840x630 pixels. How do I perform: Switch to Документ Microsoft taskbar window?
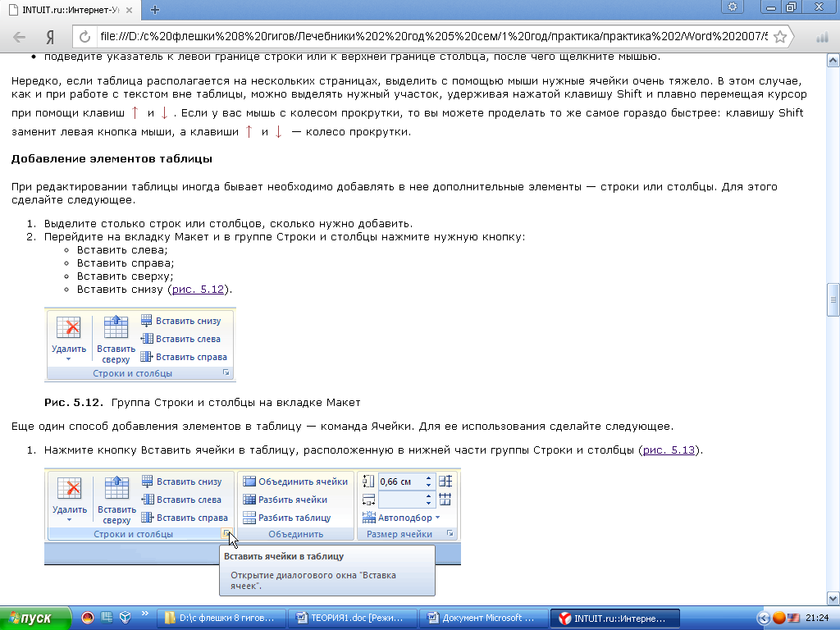pos(484,619)
